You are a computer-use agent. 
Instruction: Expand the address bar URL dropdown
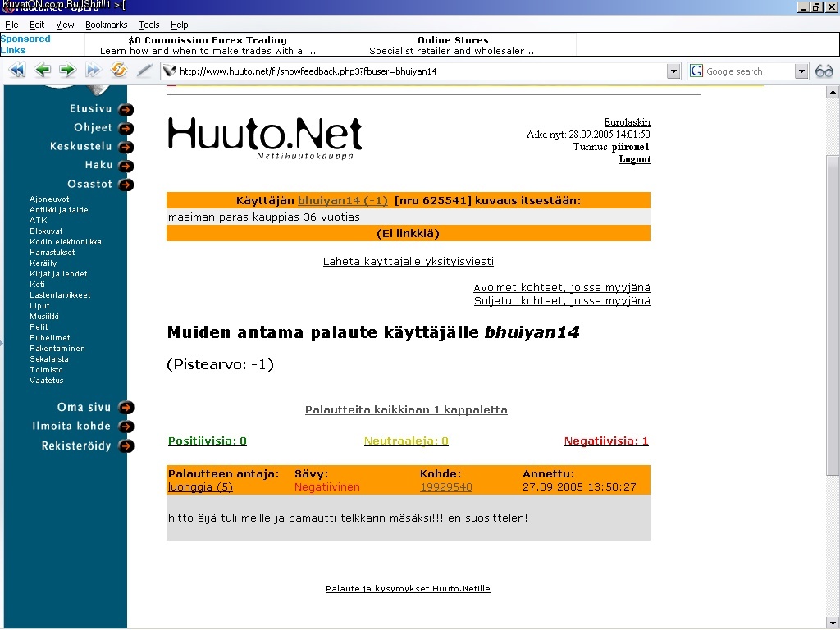(673, 71)
